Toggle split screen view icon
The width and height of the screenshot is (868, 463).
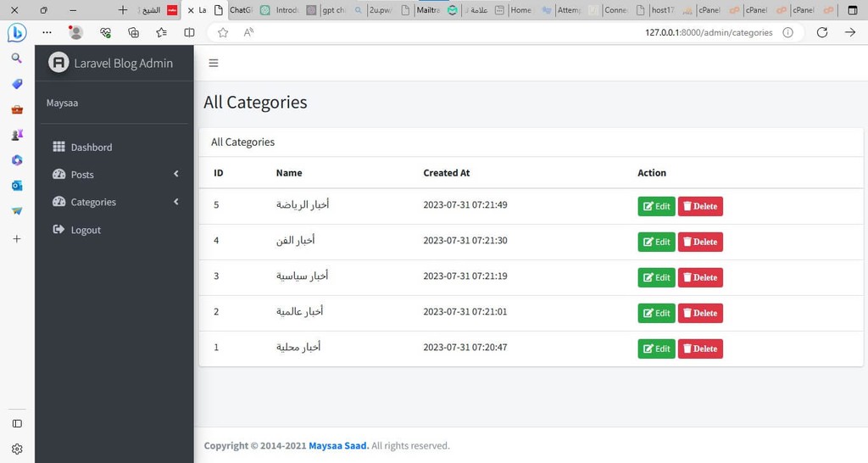[189, 33]
